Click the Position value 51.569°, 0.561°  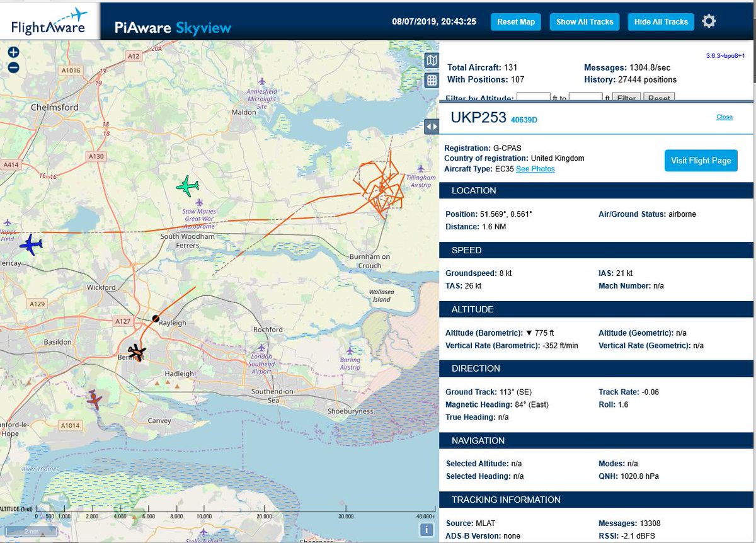click(506, 214)
